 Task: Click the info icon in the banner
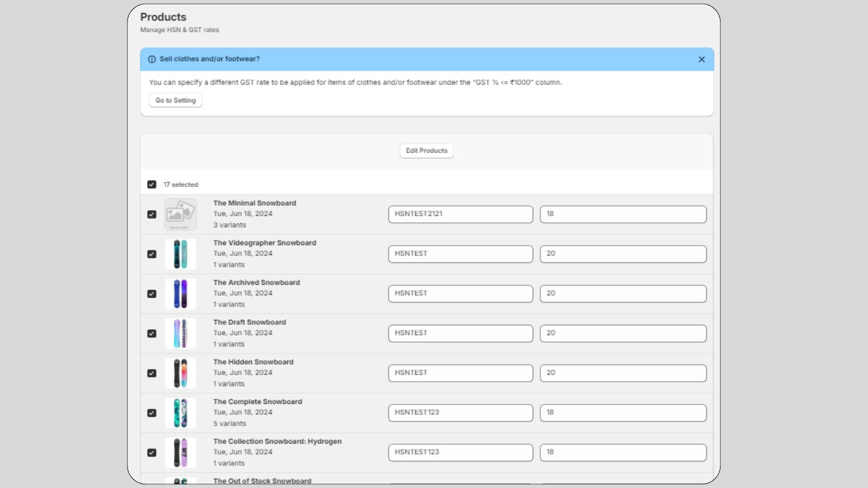tap(152, 59)
